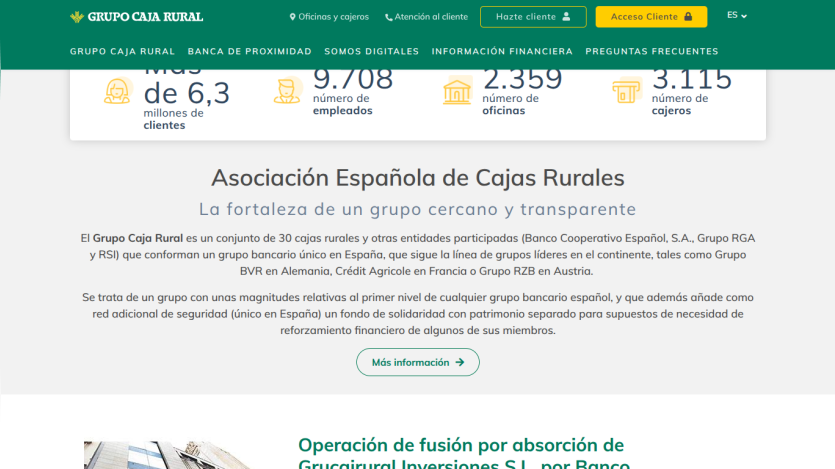Image resolution: width=835 pixels, height=469 pixels.
Task: Click the bold 'Grupo Caja Rural' text in paragraph
Action: [x=138, y=238]
